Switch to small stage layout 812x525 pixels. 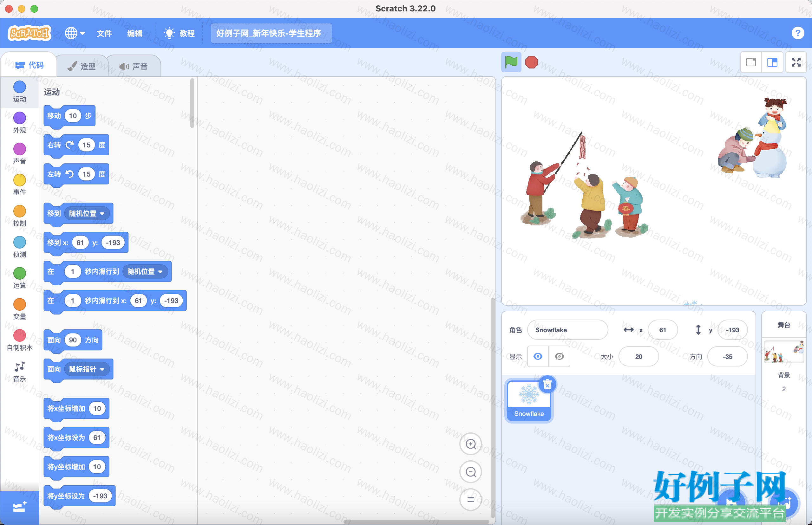(x=751, y=62)
